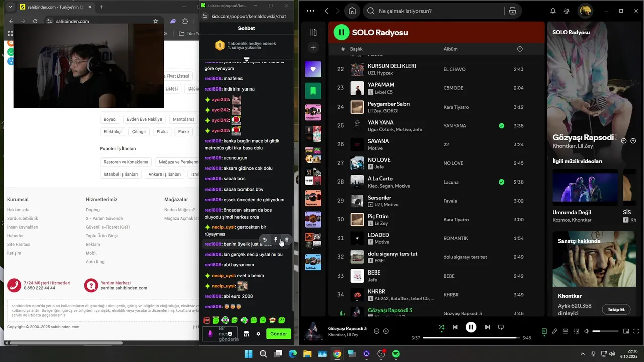Sort playlist by duration clock header
Image resolution: width=644 pixels, height=362 pixels.
520,49
